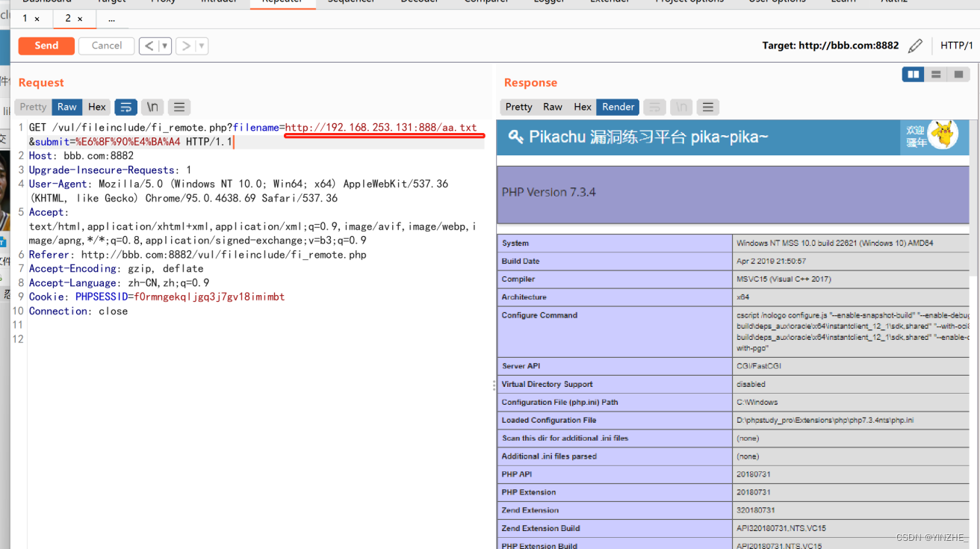Click the Referer header line
This screenshot has height=549, width=980.
[198, 255]
